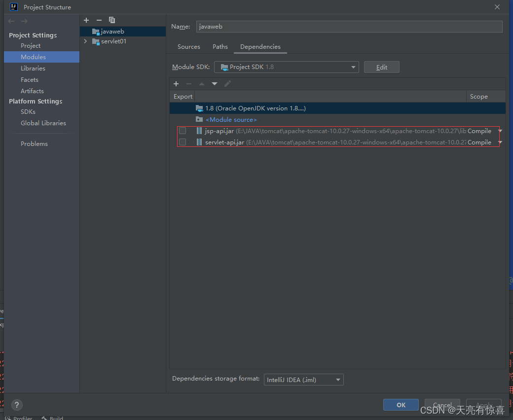
Task: Switch to the Sources tab
Action: click(188, 46)
